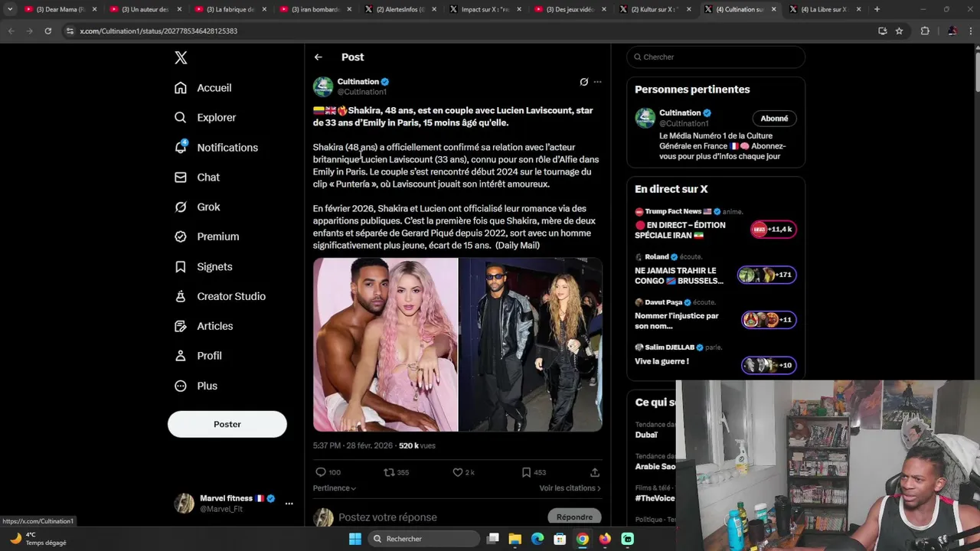Click the Windows Rechercher search box

click(423, 539)
